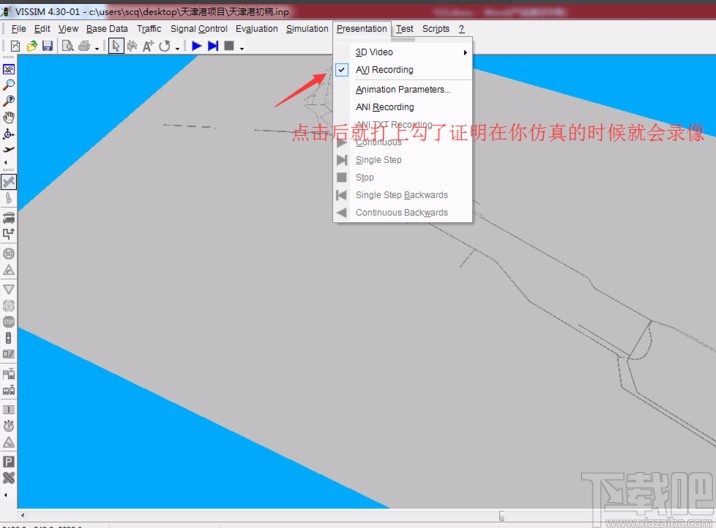Open the Edit menu
This screenshot has width=716, height=528.
(42, 29)
